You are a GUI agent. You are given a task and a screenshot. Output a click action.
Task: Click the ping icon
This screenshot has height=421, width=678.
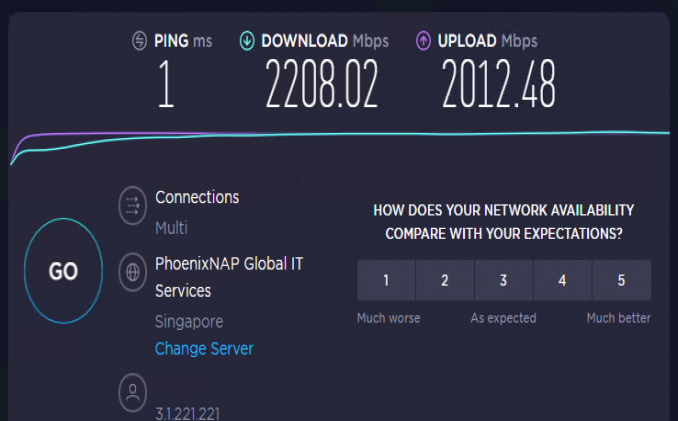(140, 41)
